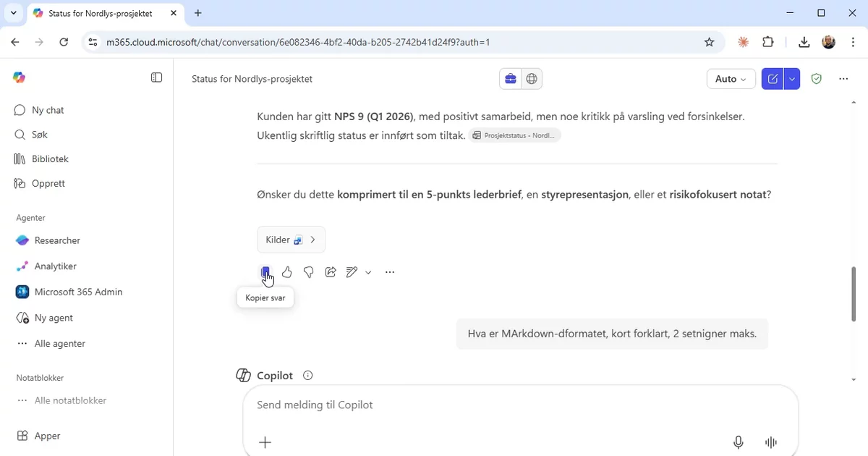Go back in browser
The height and width of the screenshot is (456, 868).
pos(15,42)
